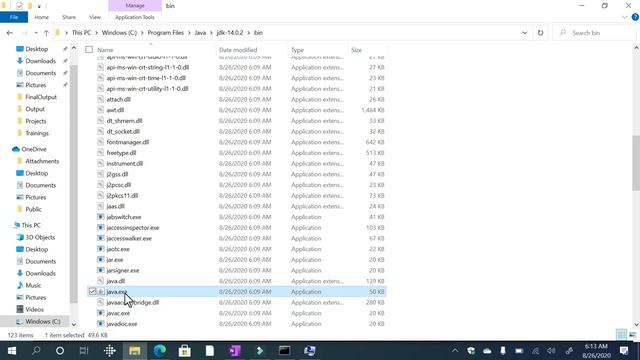
Task: Go up one folder level
Action: pyautogui.click(x=46, y=33)
